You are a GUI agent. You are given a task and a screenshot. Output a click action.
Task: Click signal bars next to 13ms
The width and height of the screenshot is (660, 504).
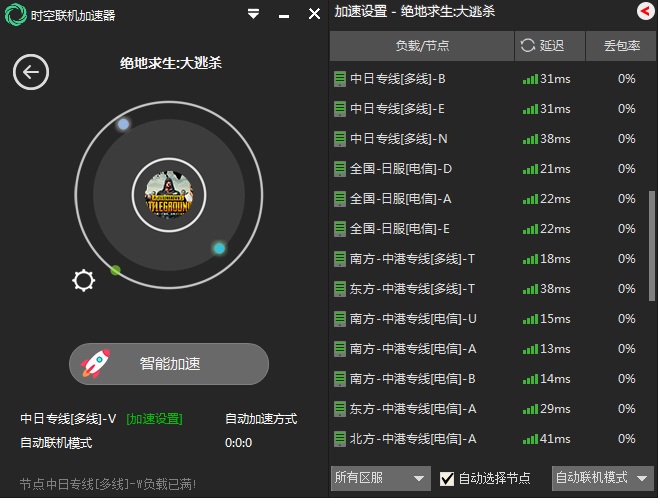pyautogui.click(x=530, y=349)
